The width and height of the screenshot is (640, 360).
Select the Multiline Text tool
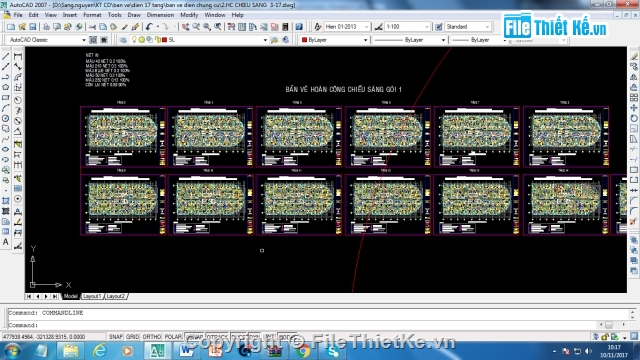[6, 242]
